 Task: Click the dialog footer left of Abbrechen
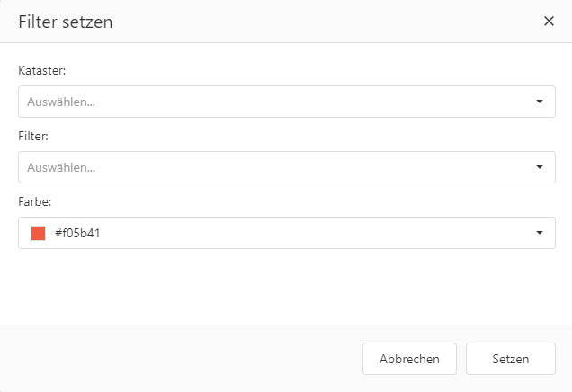point(180,359)
